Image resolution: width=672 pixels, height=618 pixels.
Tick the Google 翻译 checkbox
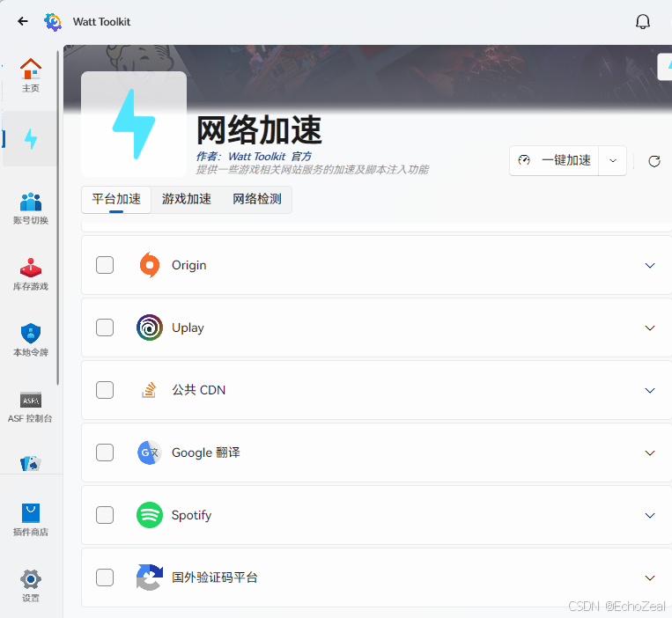point(105,452)
